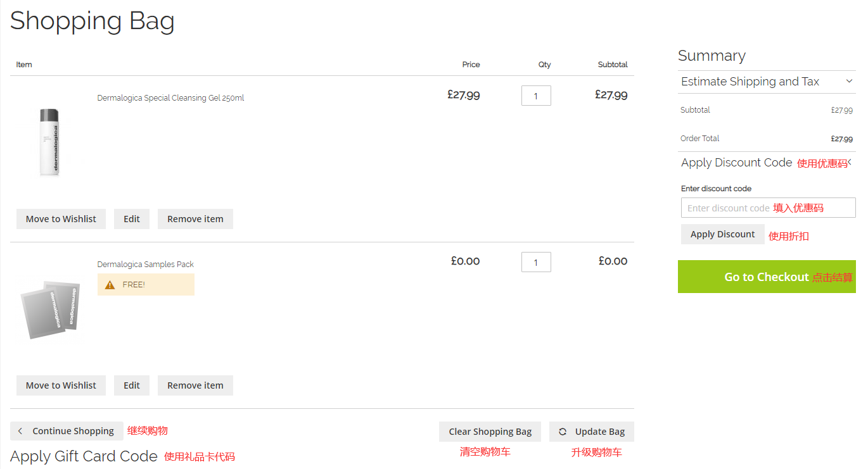This screenshot has width=868, height=469.
Task: Expand Apply Gift Card Code section
Action: coord(84,456)
